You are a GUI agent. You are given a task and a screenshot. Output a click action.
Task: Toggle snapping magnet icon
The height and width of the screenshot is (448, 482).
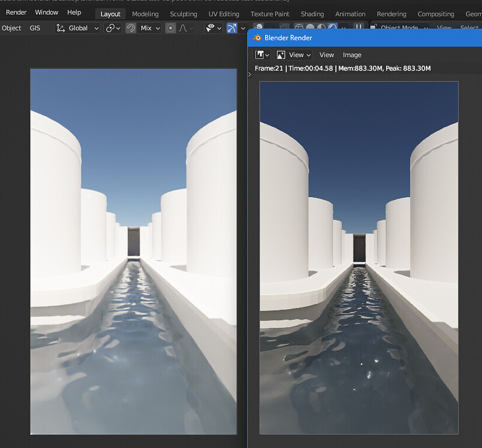pos(131,28)
